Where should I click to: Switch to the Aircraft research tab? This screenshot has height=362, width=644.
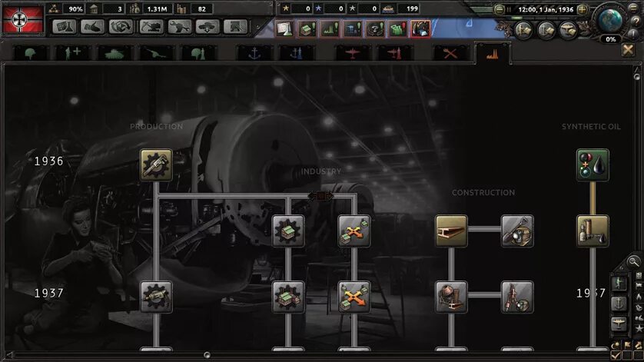tap(353, 54)
